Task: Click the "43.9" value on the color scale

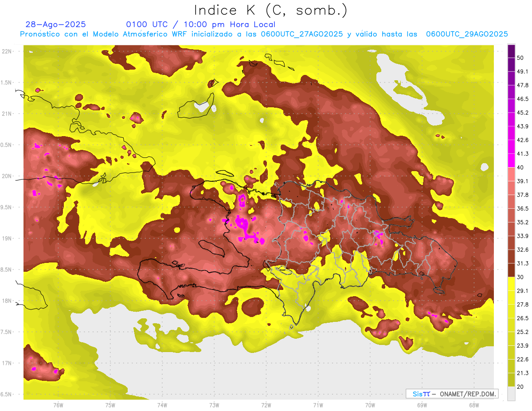Action: [x=523, y=126]
